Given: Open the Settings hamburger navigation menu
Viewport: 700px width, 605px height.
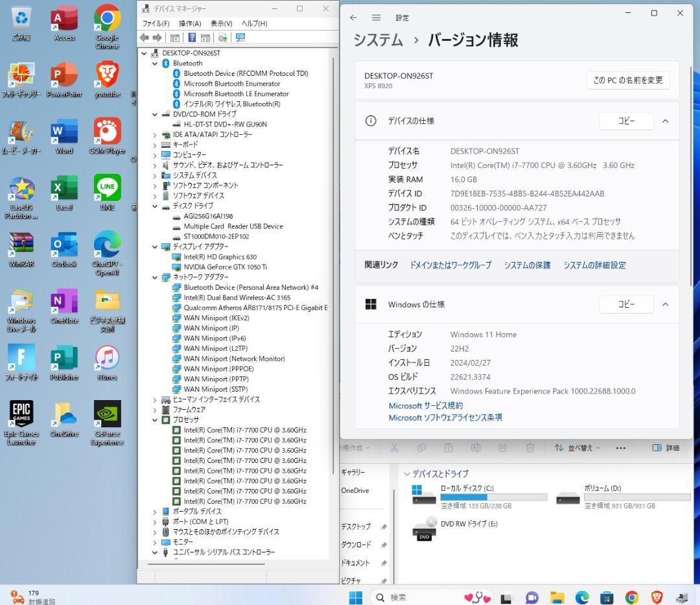Looking at the screenshot, I should [376, 18].
